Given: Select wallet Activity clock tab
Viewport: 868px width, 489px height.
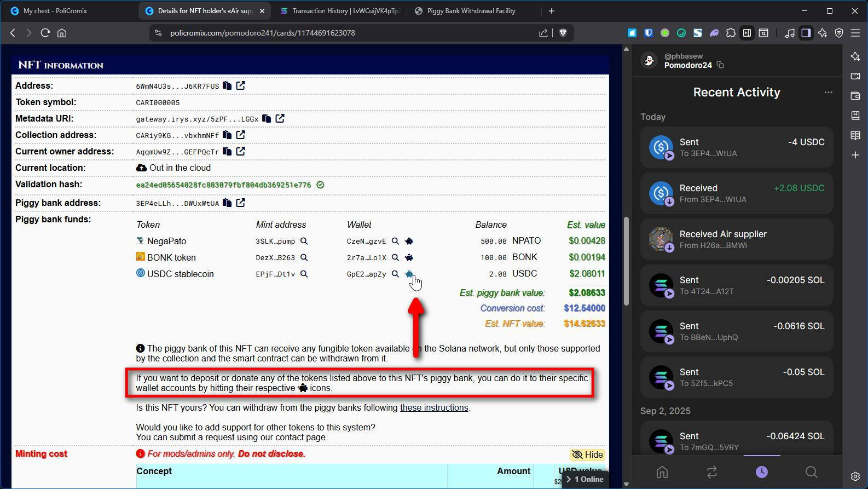Looking at the screenshot, I should tap(762, 472).
